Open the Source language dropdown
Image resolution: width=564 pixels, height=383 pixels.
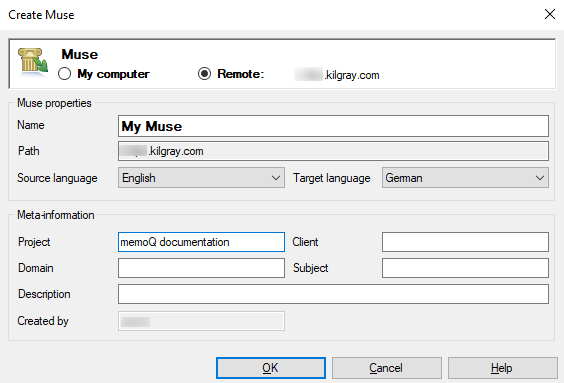pos(201,178)
